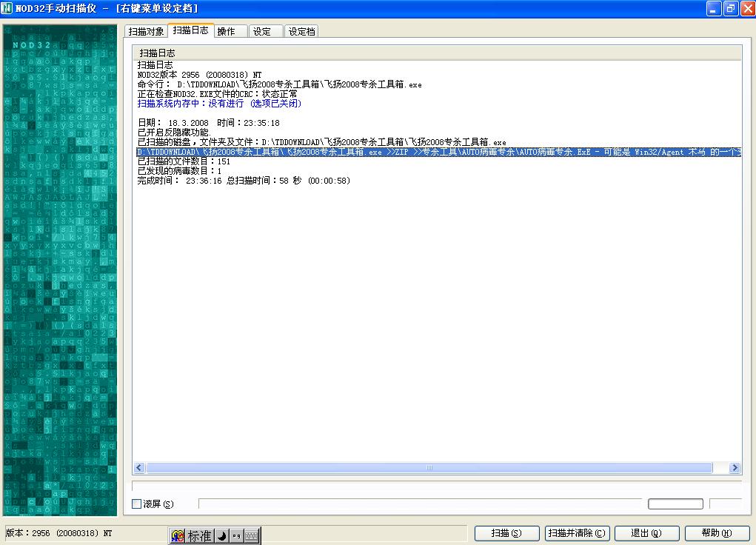Select the highlighted Win32/Agent detection row
Screen dimensions: 756x545
tap(438, 152)
